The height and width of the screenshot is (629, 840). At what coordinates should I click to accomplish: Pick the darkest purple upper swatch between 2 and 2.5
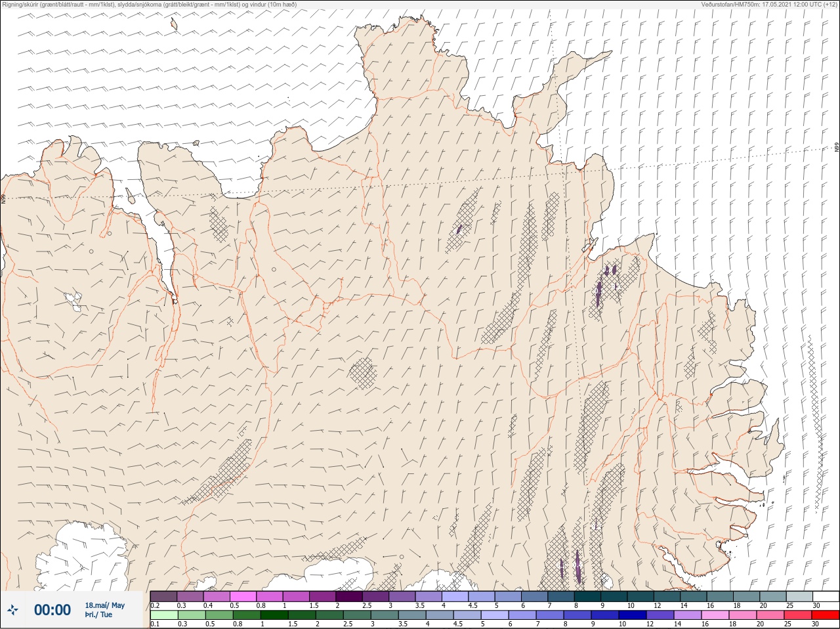pos(349,596)
